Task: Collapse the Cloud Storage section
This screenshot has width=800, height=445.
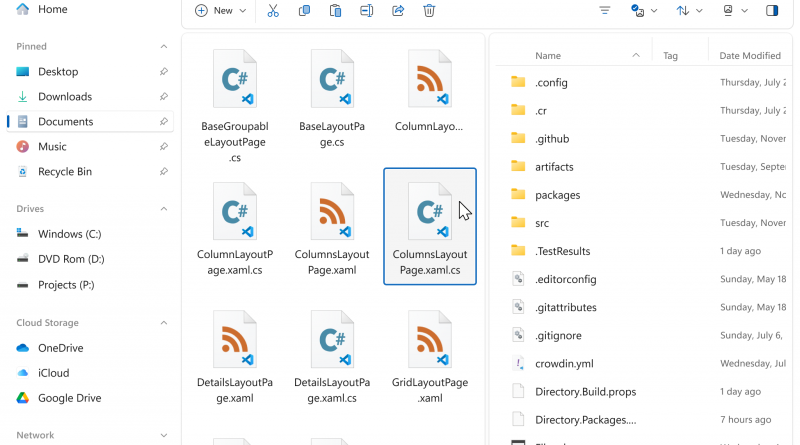Action: (164, 323)
